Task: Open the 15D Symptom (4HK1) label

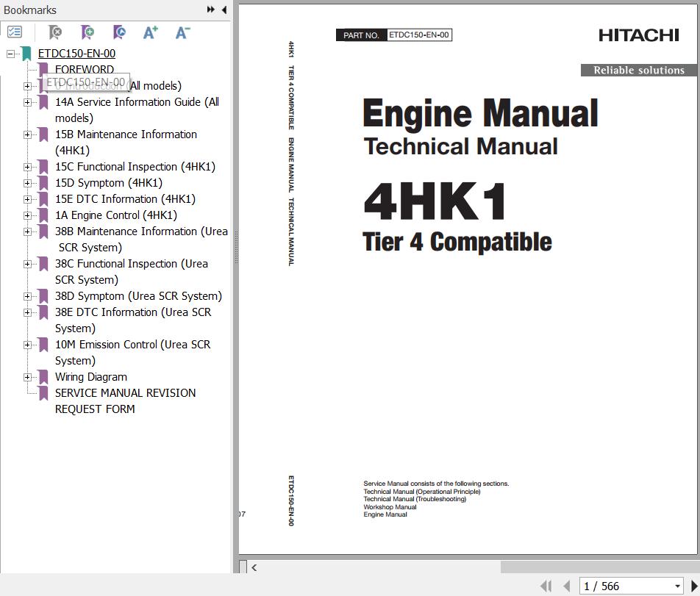Action: tap(109, 183)
